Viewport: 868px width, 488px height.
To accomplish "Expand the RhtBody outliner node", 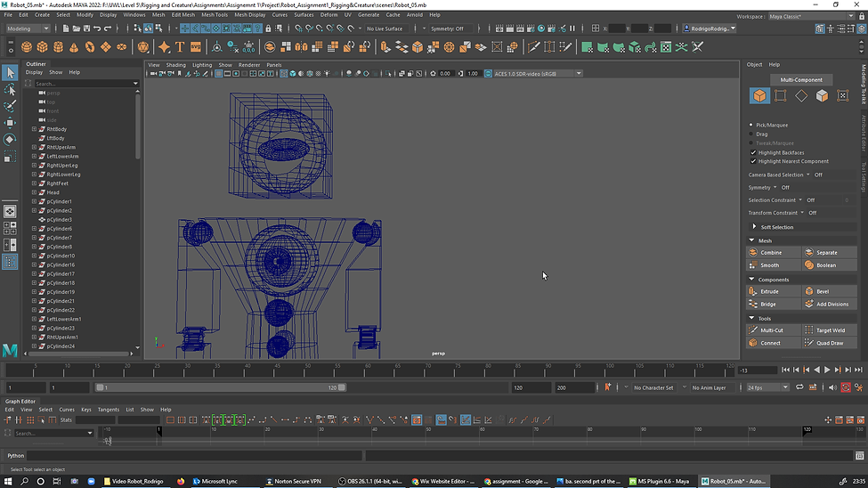I will (x=34, y=129).
